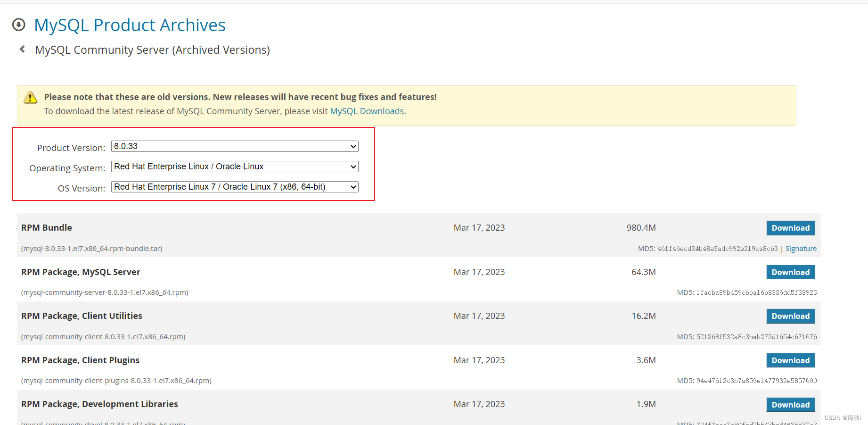
Task: Open the MySQL Downloads link
Action: (367, 111)
